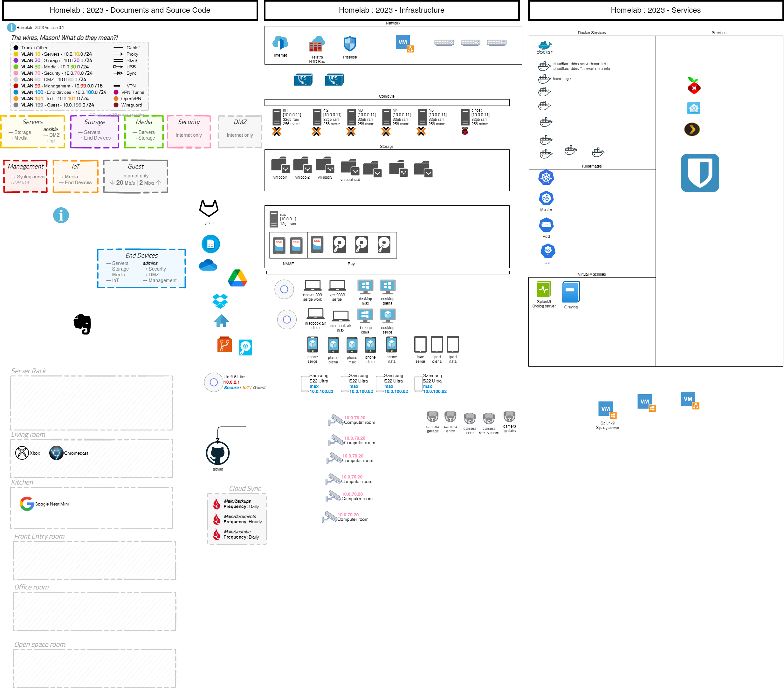The height and width of the screenshot is (688, 784).
Task: Select the Unifi 6 Lite access point
Action: pos(214,382)
